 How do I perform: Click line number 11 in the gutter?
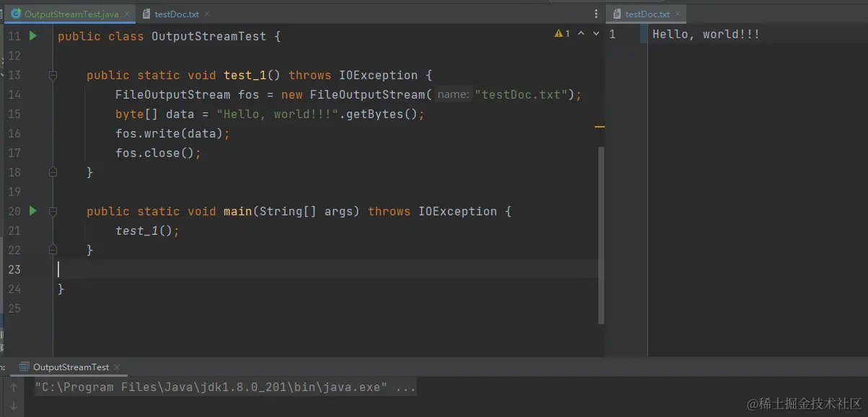[14, 36]
